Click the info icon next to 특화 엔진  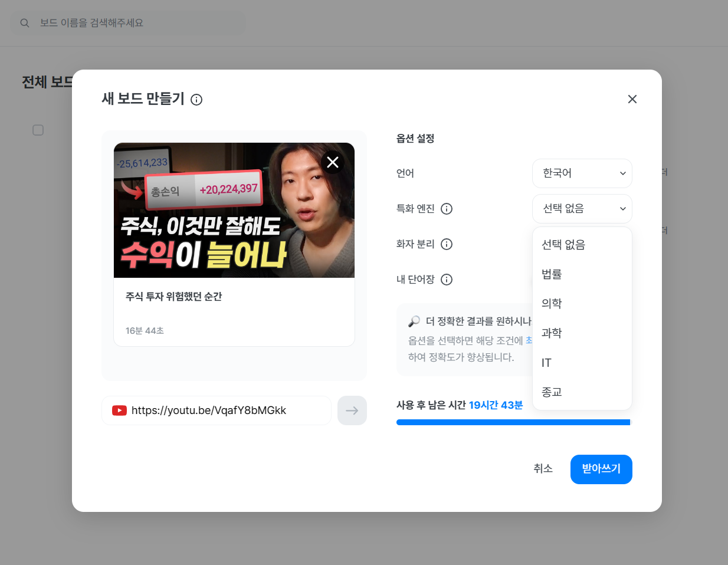tap(447, 209)
